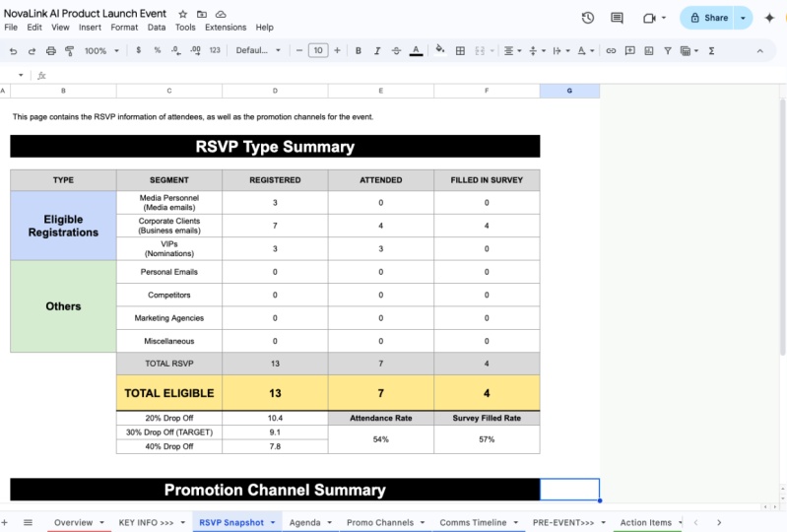Image resolution: width=787 pixels, height=532 pixels.
Task: Insert a link using link icon
Action: [611, 50]
